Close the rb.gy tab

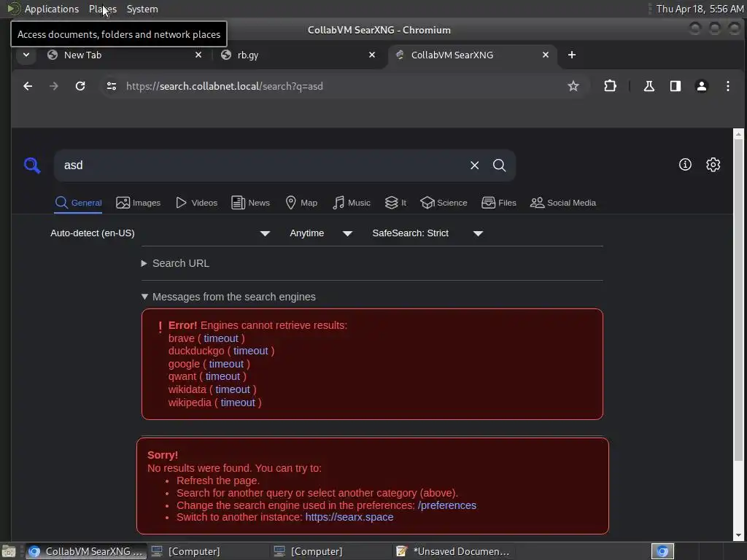pyautogui.click(x=372, y=55)
